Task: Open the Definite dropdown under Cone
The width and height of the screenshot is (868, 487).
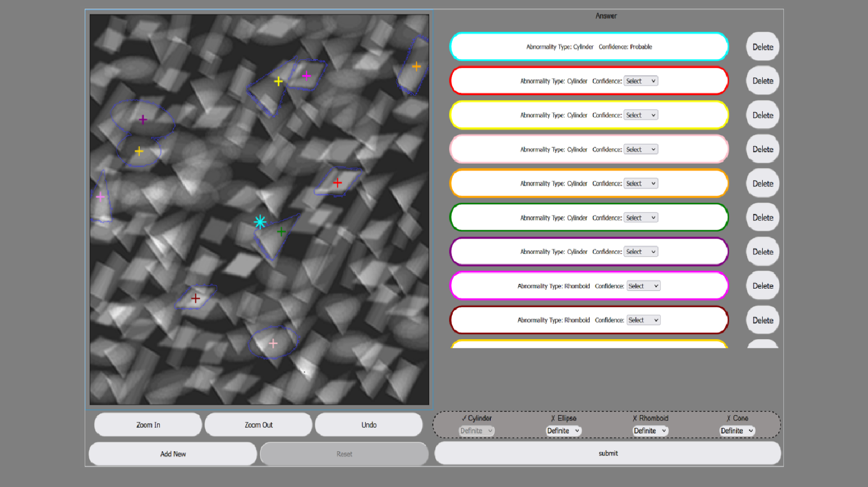Action: tap(737, 431)
